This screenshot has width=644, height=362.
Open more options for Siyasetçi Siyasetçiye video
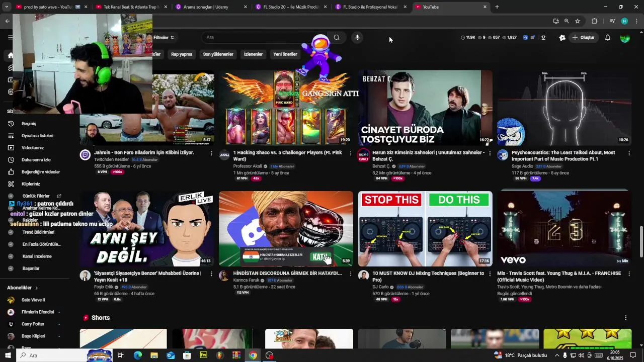[x=211, y=274]
